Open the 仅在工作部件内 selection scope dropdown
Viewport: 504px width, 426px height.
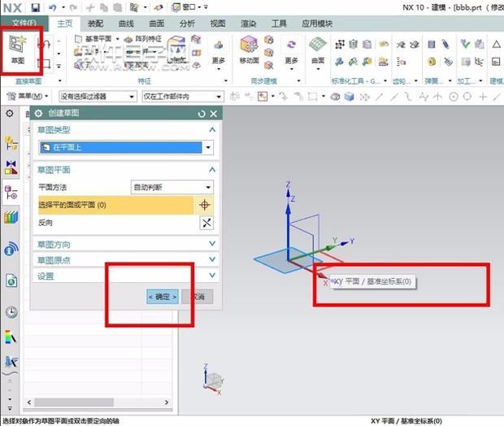182,97
